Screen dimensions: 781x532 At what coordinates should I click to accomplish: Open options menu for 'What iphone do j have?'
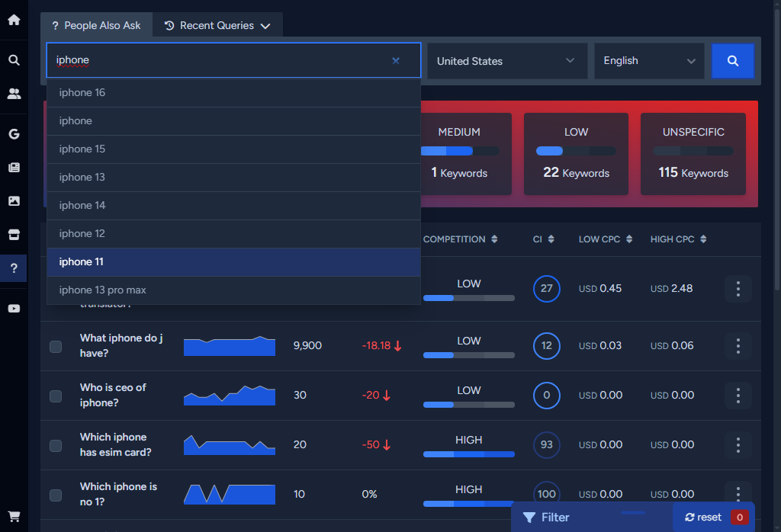pyautogui.click(x=738, y=346)
